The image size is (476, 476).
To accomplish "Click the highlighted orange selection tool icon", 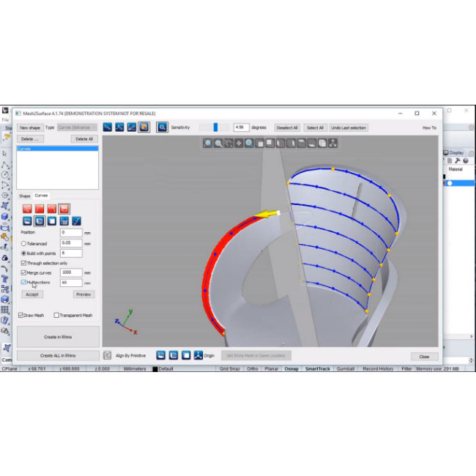I will (144, 127).
